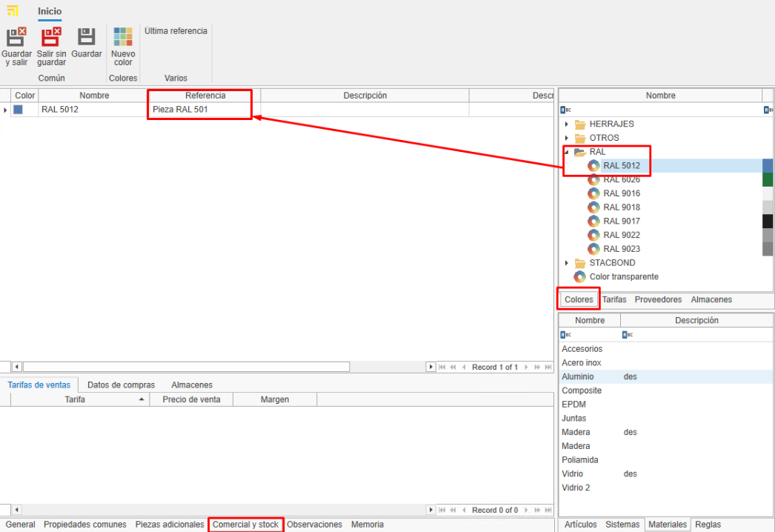The width and height of the screenshot is (775, 532).
Task: Open the Memoria tab
Action: (x=367, y=525)
